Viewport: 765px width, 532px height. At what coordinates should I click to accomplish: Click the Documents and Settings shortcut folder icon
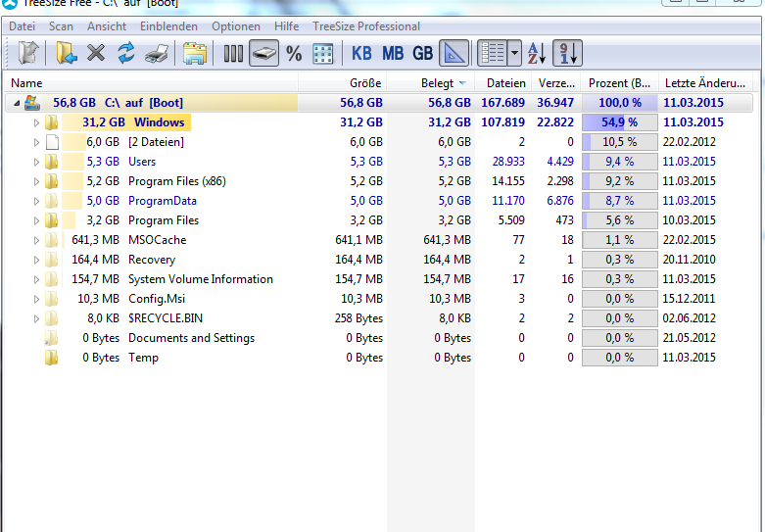[52, 338]
